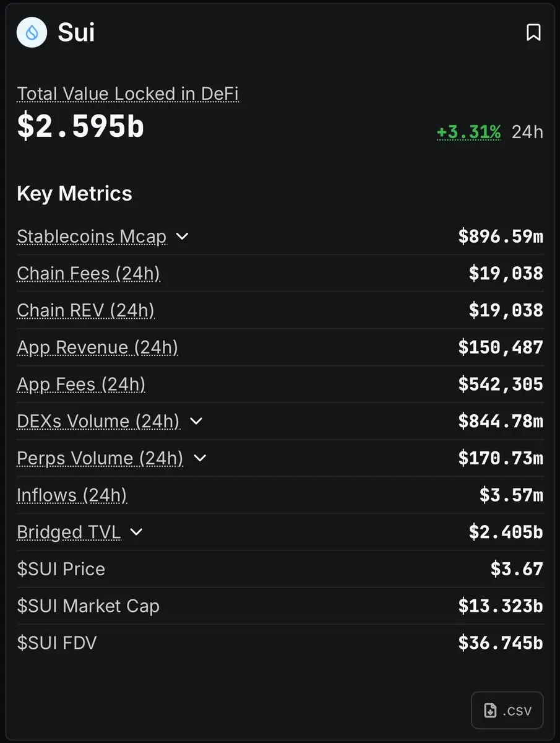Screen dimensions: 560x743
Task: Click the Chain Fees (24h) label
Action: pos(88,274)
